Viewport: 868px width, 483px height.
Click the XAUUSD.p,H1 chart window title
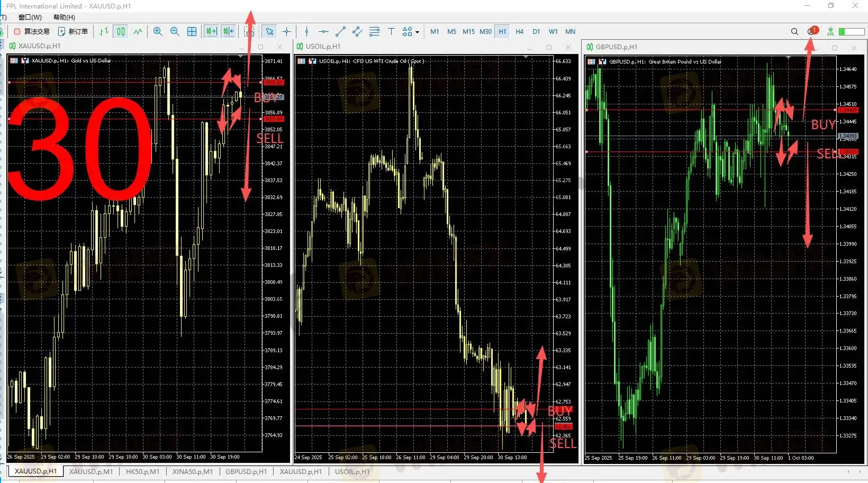pyautogui.click(x=40, y=46)
